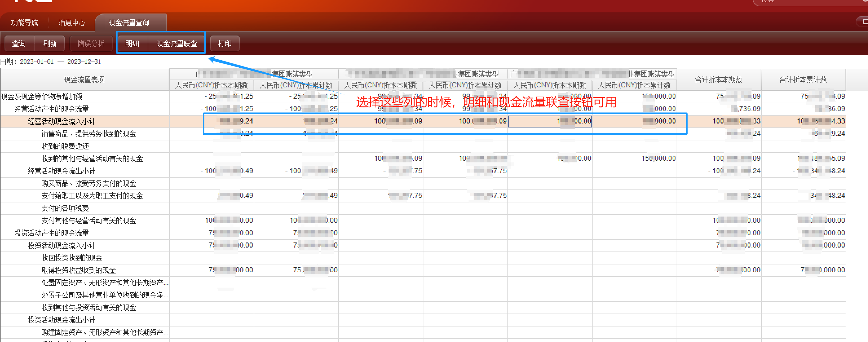Select row 收到的其他与经营活动有关的现金
Viewport: 868px width, 342px height.
pos(423,158)
